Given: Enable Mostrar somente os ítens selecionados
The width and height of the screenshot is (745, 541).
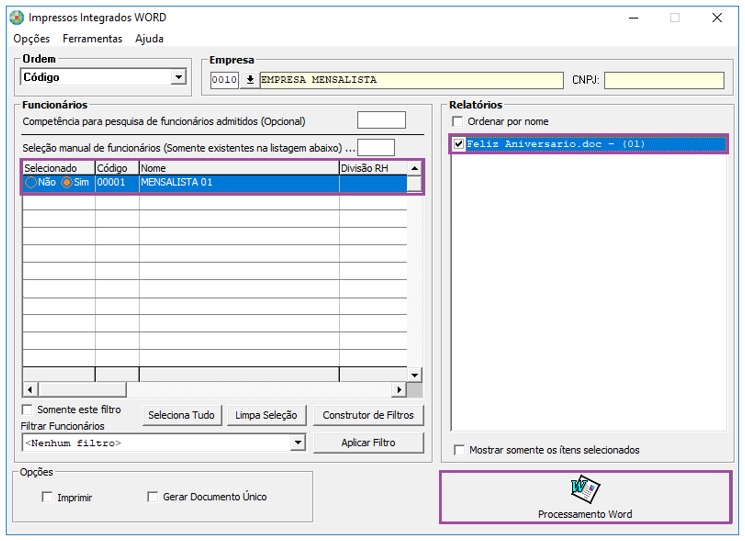Looking at the screenshot, I should [x=459, y=449].
